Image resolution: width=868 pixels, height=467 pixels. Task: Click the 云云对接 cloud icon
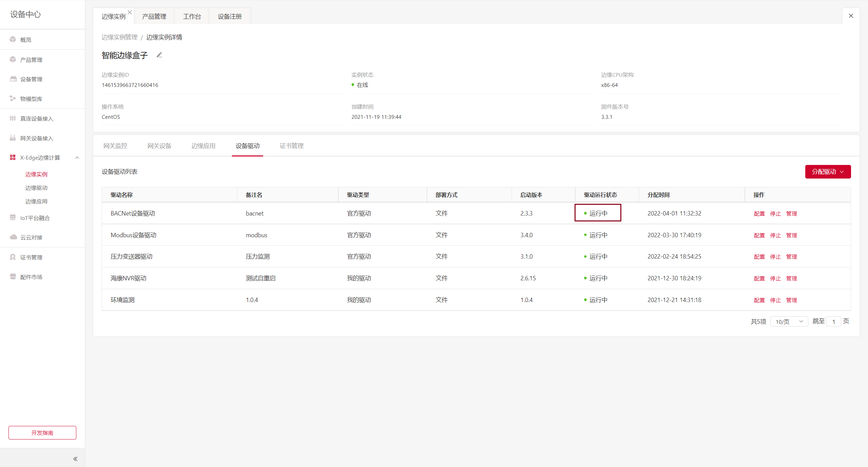point(13,237)
